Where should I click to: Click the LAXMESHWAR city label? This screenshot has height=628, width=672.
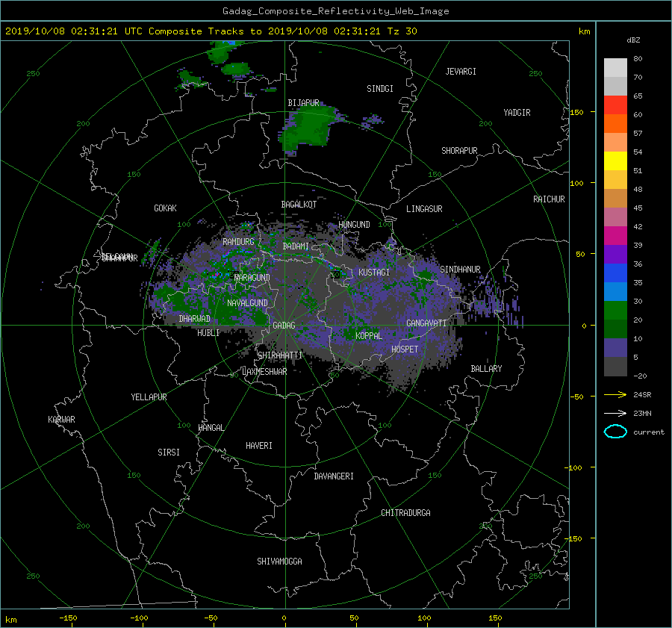[264, 372]
